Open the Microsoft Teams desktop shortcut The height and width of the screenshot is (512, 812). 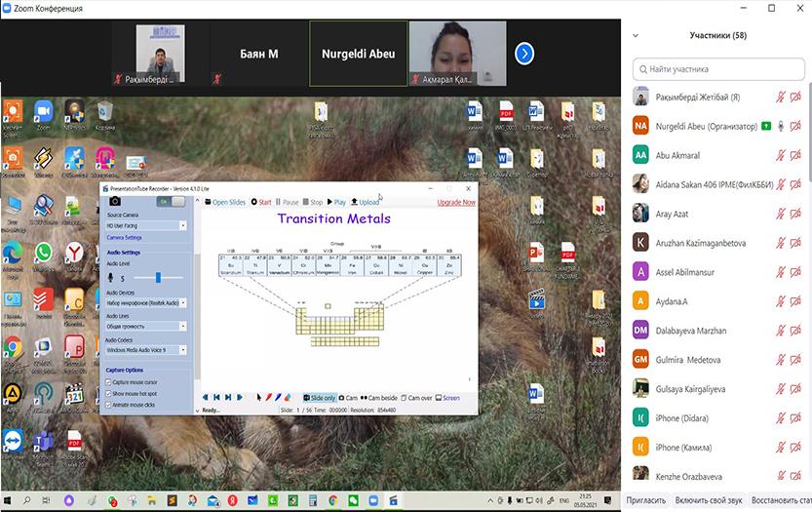(x=44, y=447)
